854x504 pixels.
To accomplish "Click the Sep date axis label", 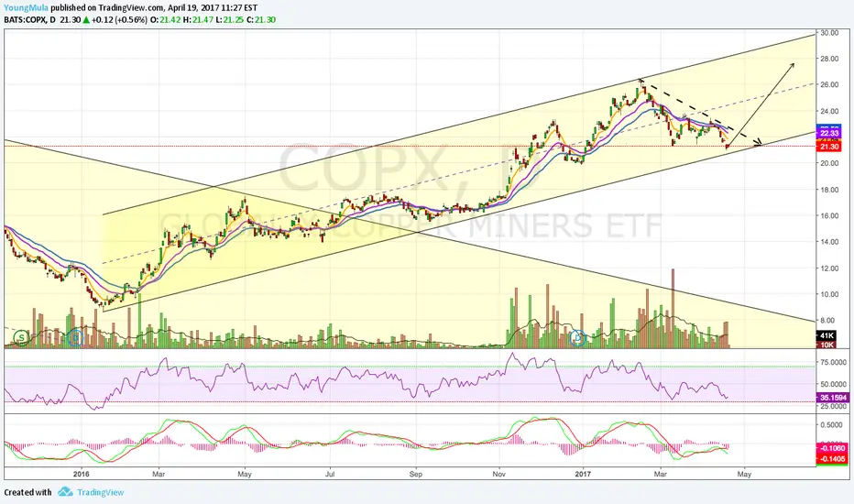I will click(x=416, y=474).
